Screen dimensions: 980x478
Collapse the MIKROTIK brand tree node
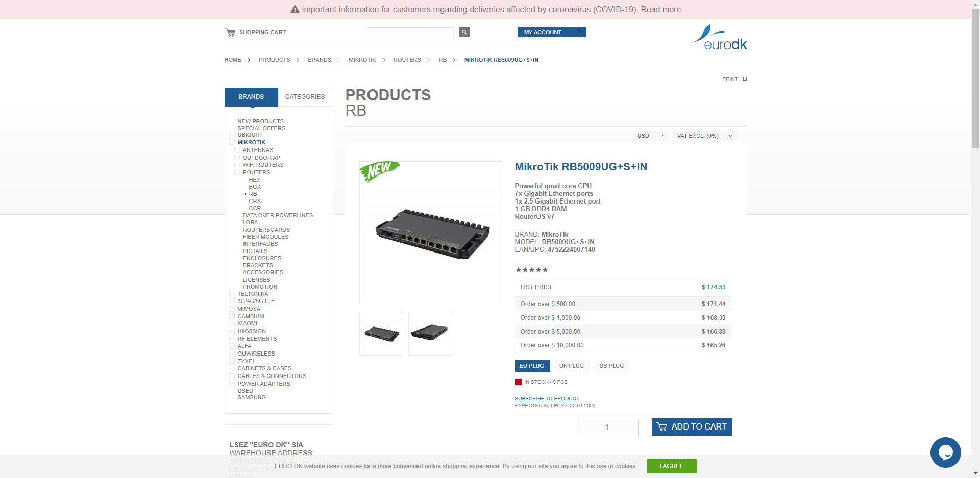(x=232, y=142)
